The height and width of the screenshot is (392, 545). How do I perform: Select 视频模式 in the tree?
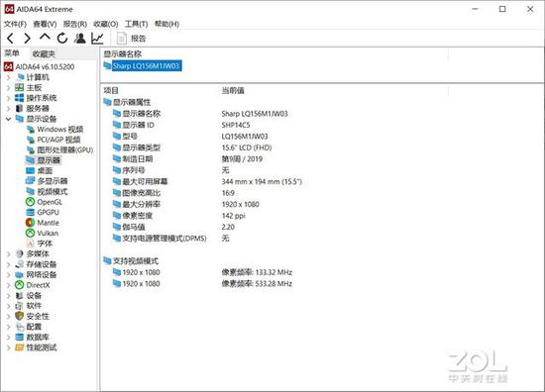(53, 192)
